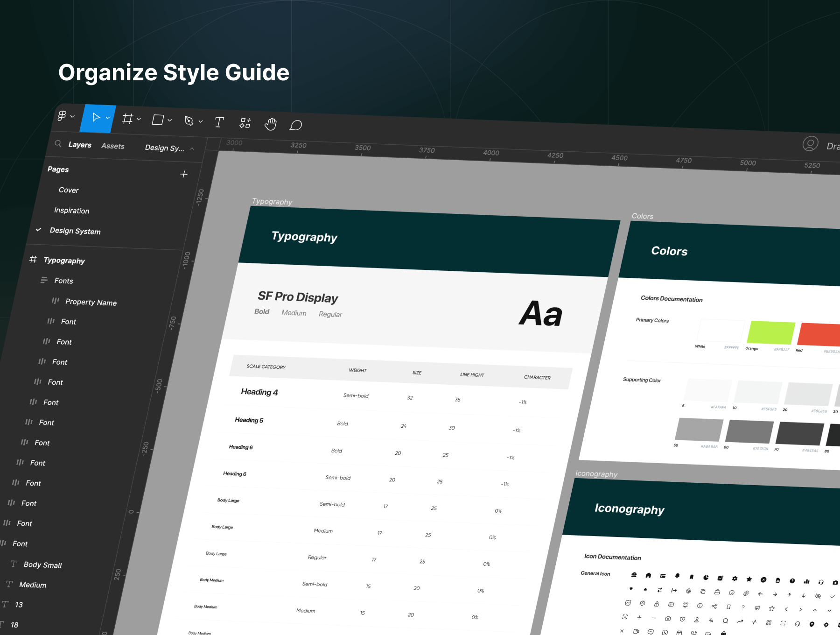Select the Move tool

[x=96, y=117]
